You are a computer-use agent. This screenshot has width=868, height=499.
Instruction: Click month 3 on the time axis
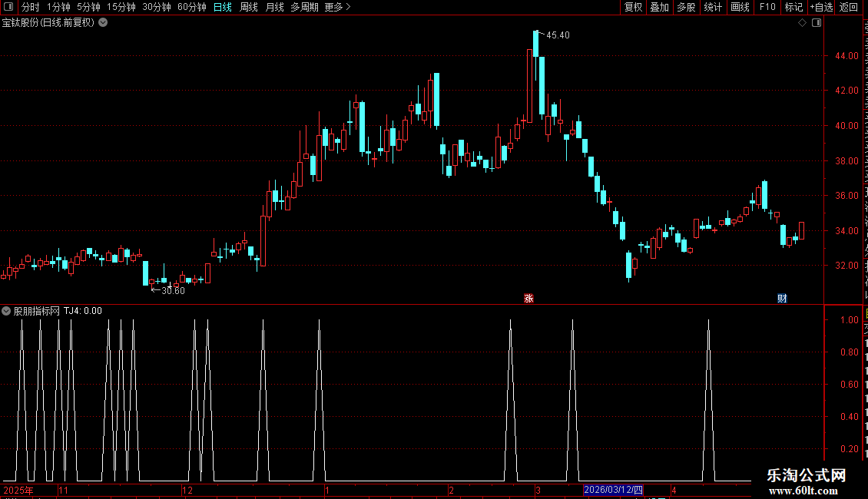pyautogui.click(x=538, y=490)
